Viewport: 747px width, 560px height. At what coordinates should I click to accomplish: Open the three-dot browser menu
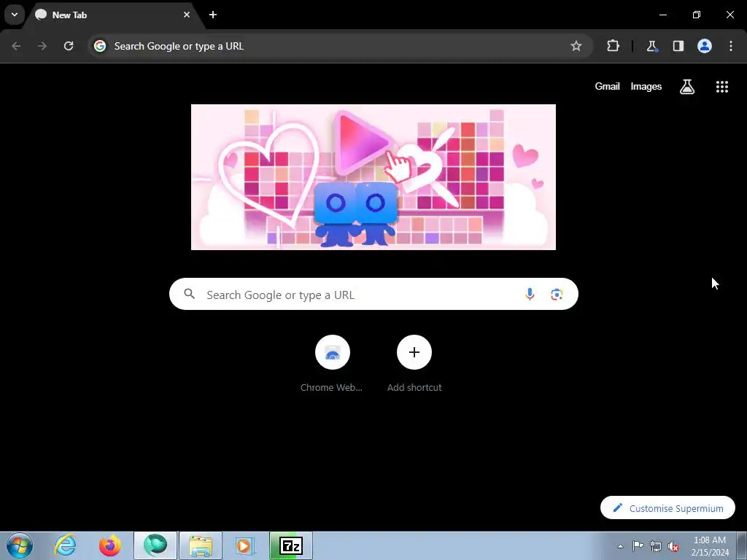tap(731, 46)
